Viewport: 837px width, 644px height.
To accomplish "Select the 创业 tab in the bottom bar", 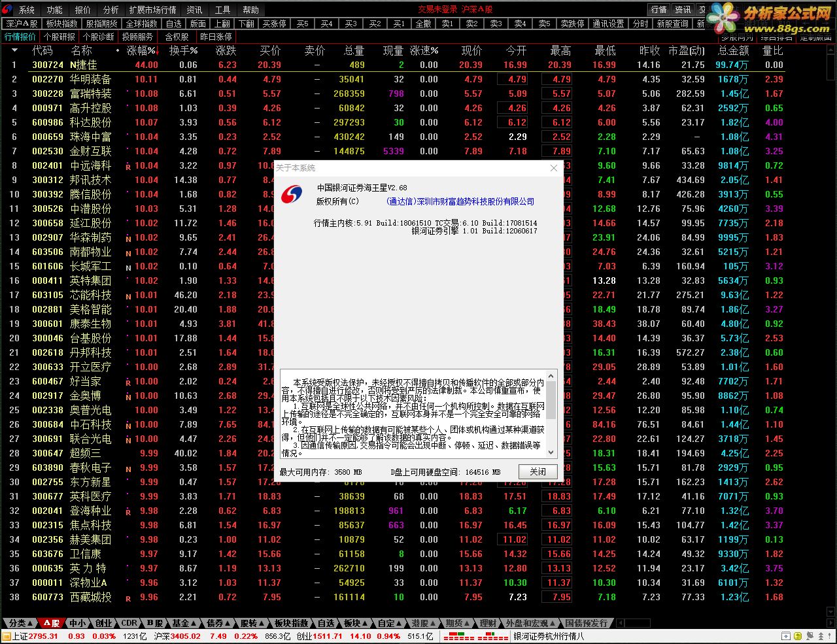I will click(x=104, y=623).
